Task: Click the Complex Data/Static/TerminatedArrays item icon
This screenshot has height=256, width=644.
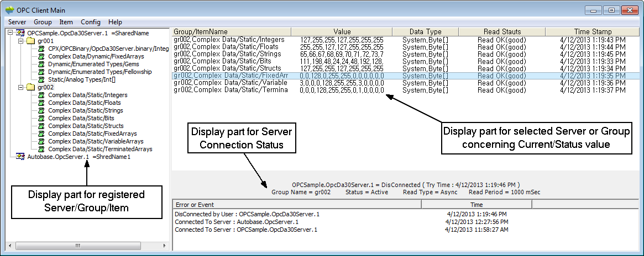Action: 41,149
